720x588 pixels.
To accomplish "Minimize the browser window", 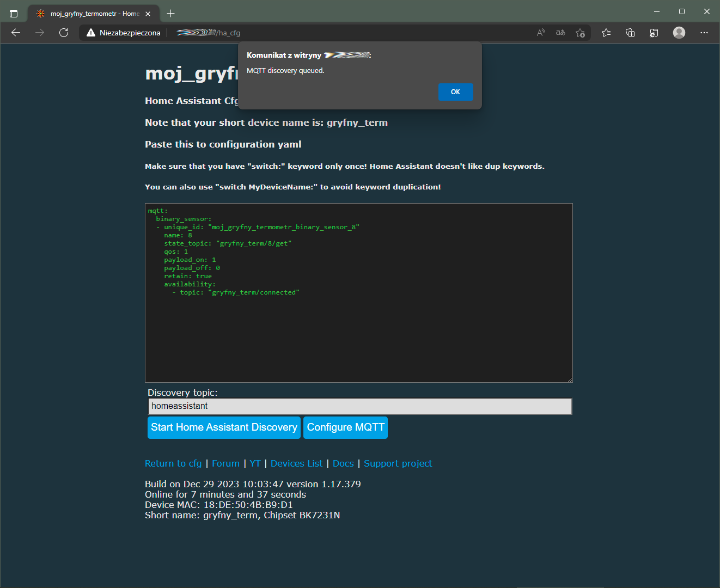I will click(x=657, y=11).
